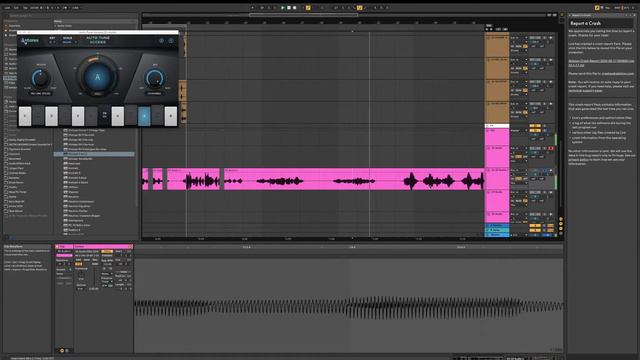The height and width of the screenshot is (360, 640).
Task: Unfold the first orange track
Action: pyautogui.click(x=489, y=38)
